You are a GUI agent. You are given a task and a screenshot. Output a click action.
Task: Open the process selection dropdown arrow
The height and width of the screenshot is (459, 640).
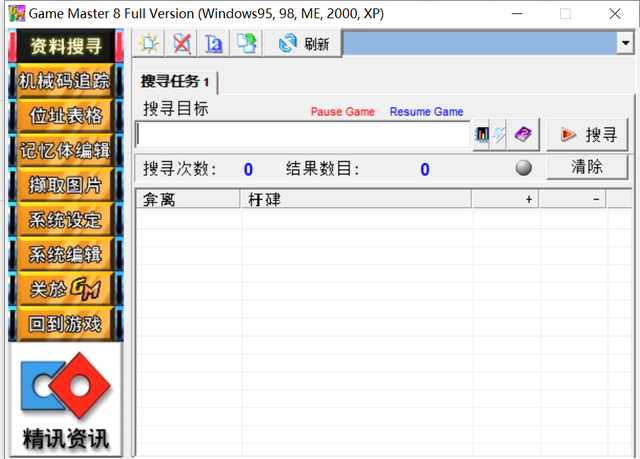click(x=625, y=42)
